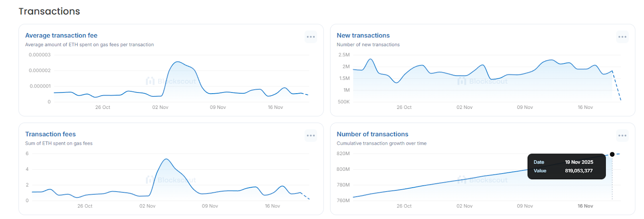Viewport: 644px width, 219px height.
Task: Go to the Transaction fees chart details
Action: point(50,134)
